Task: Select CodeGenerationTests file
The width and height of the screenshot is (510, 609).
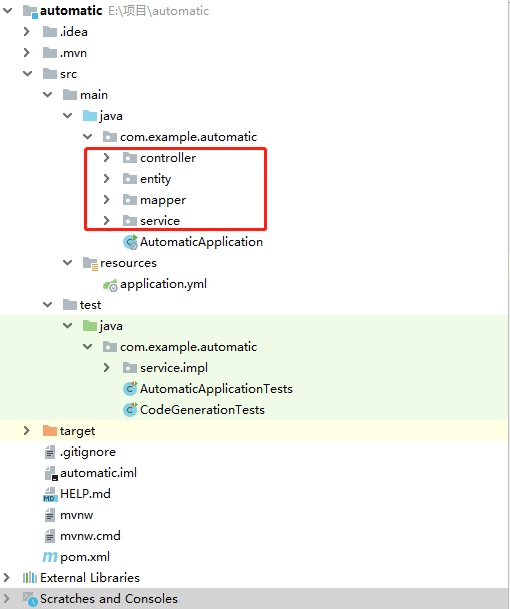Action: coord(202,409)
